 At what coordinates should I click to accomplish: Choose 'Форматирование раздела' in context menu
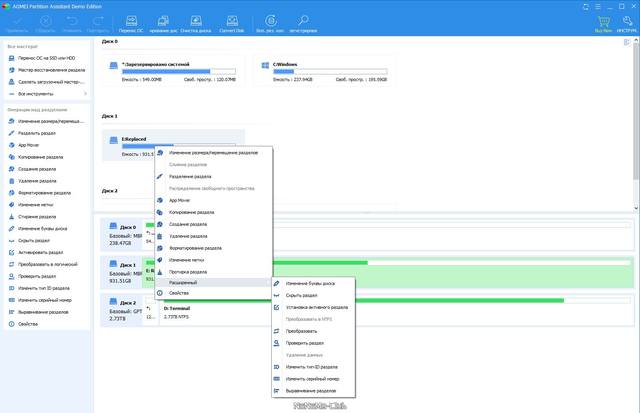[x=213, y=248]
